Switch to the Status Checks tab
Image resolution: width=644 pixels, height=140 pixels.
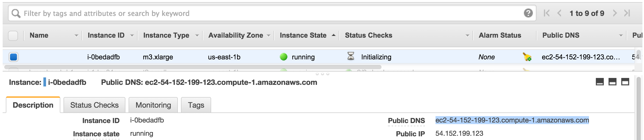[x=94, y=105]
